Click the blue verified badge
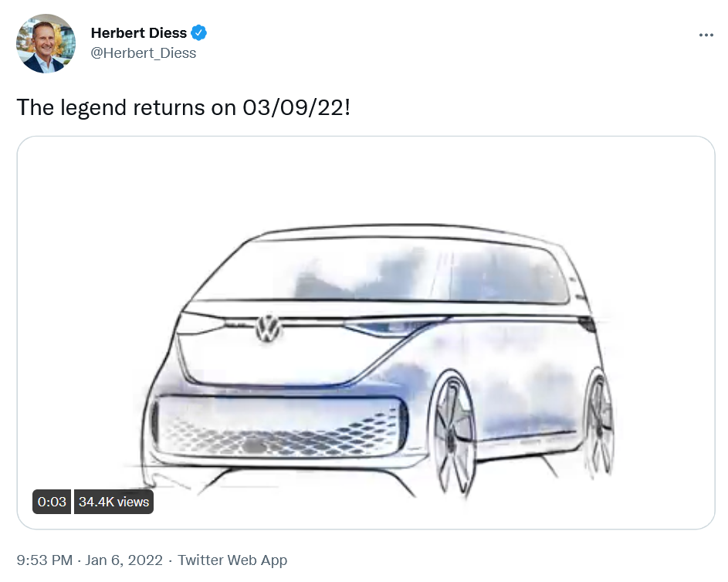Screen dimensions: 728x582 [x=199, y=33]
